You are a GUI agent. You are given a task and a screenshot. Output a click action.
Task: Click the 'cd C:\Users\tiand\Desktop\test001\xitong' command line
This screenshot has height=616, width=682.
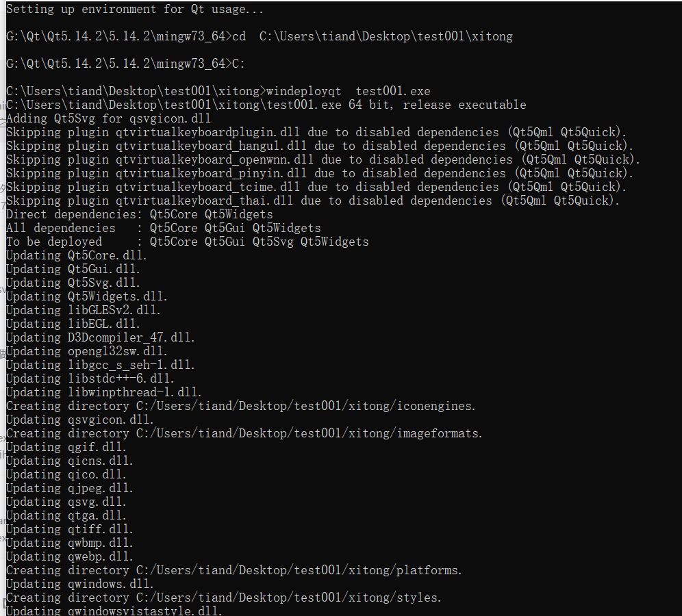[372, 36]
